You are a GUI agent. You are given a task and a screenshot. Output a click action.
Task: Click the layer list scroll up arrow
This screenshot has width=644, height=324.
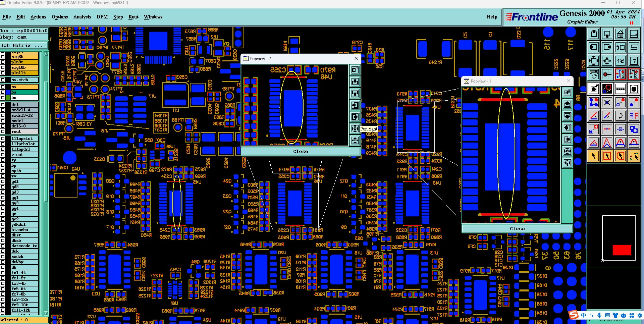pyautogui.click(x=46, y=54)
